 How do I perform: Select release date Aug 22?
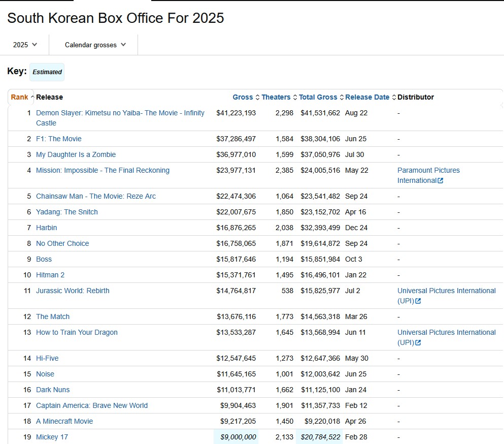pyautogui.click(x=356, y=113)
